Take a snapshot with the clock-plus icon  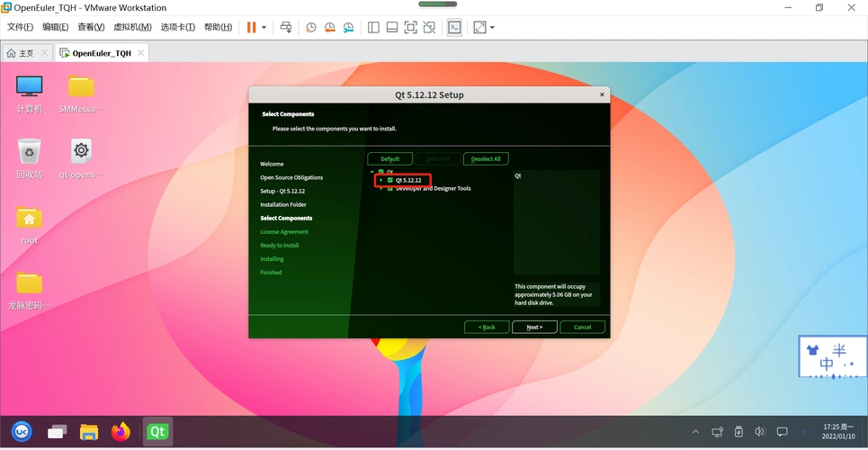311,27
